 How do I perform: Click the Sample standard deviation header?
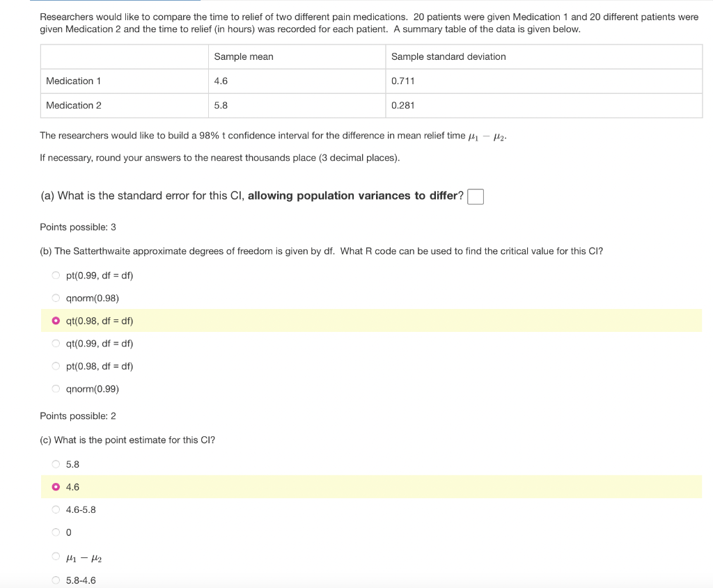tap(448, 56)
